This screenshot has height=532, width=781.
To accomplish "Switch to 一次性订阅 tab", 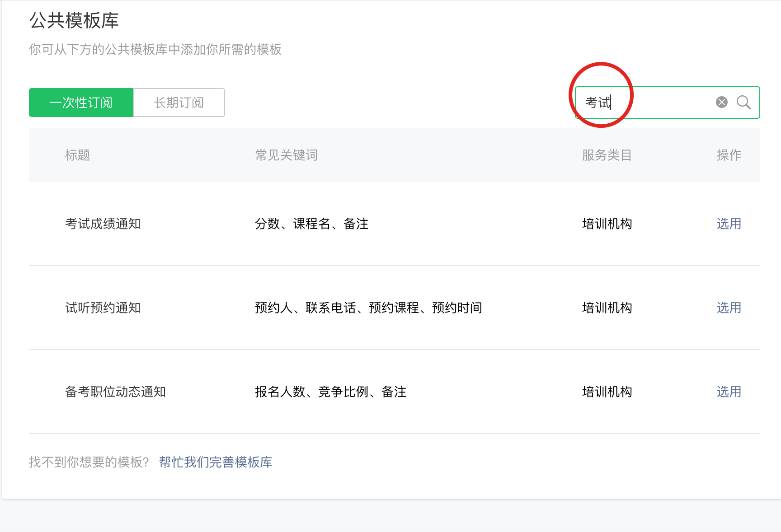I will pos(81,103).
